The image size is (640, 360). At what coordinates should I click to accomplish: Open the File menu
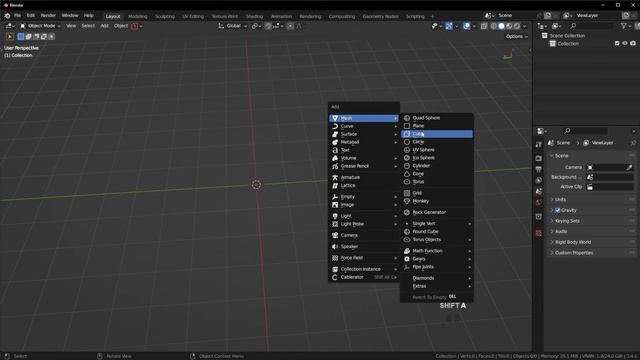[17, 16]
